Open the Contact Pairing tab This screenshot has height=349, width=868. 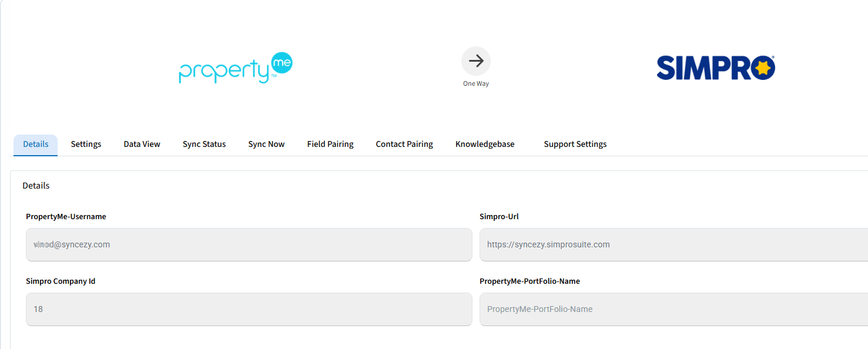coord(404,145)
